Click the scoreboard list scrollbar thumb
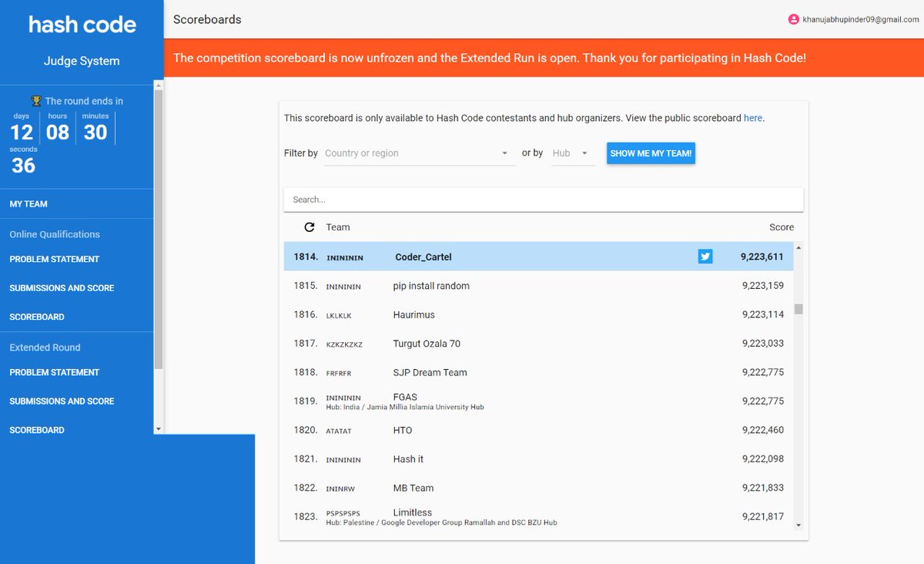Screen dimensions: 924x564 (798, 309)
